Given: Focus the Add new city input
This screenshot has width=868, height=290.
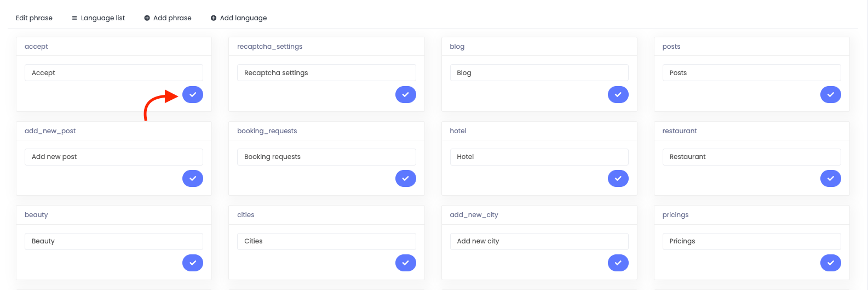Looking at the screenshot, I should point(539,241).
